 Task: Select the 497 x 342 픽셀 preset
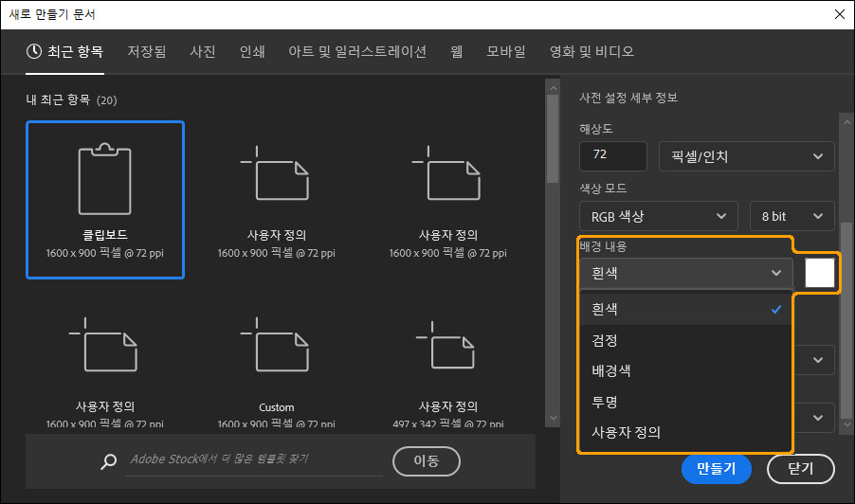pos(447,371)
